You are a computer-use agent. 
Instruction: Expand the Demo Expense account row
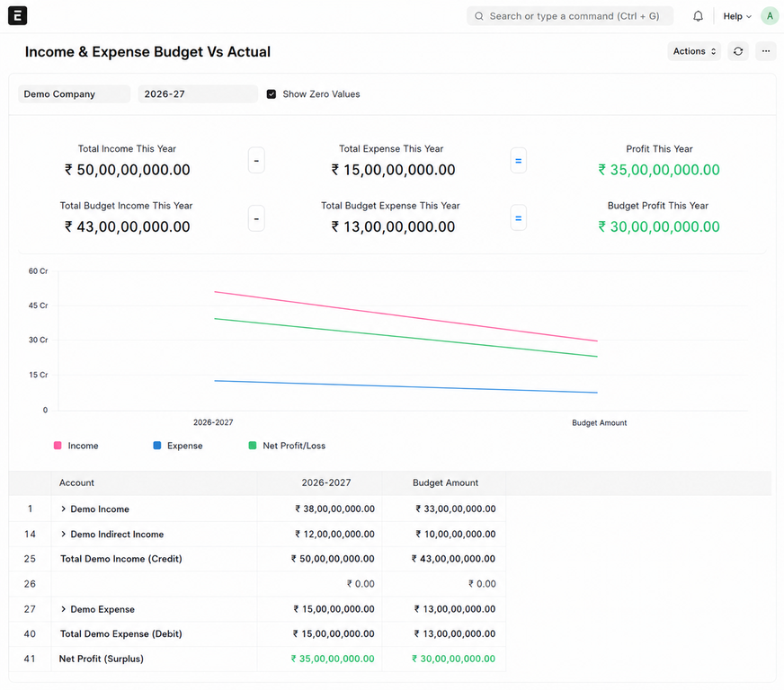64,609
